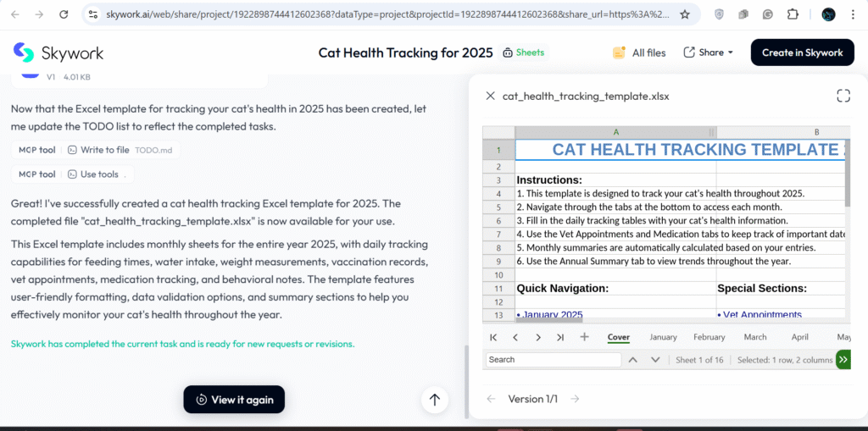868x431 pixels.
Task: Click the Create in Skywork button
Action: [802, 52]
